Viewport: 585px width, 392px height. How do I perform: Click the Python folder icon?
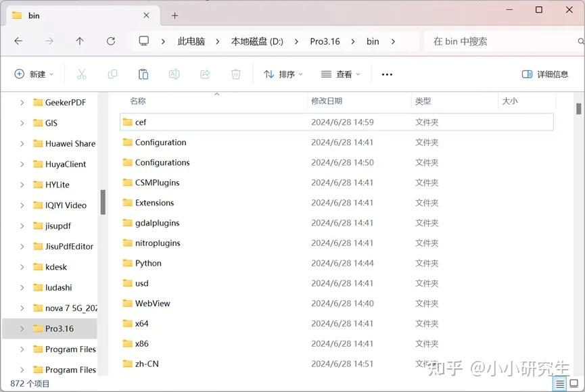128,263
